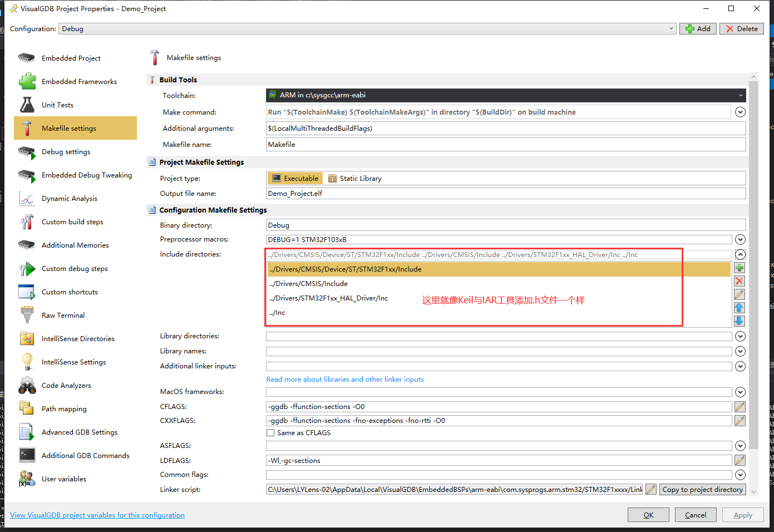This screenshot has width=774, height=532.
Task: Open Read more about libraries link
Action: click(x=345, y=380)
